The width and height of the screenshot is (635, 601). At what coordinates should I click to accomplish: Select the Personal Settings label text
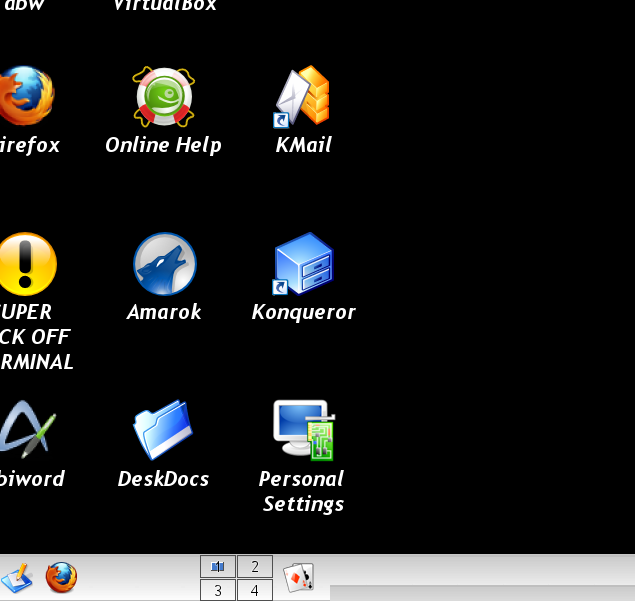click(303, 491)
